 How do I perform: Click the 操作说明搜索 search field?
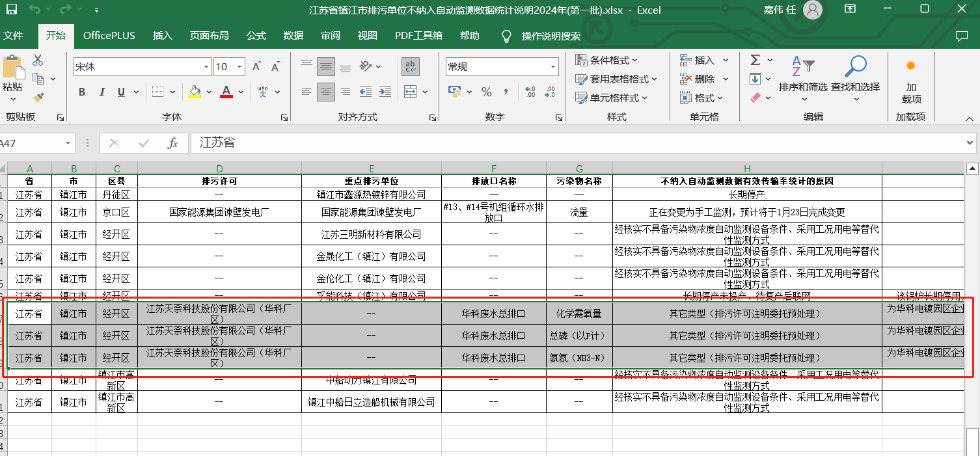tap(551, 36)
